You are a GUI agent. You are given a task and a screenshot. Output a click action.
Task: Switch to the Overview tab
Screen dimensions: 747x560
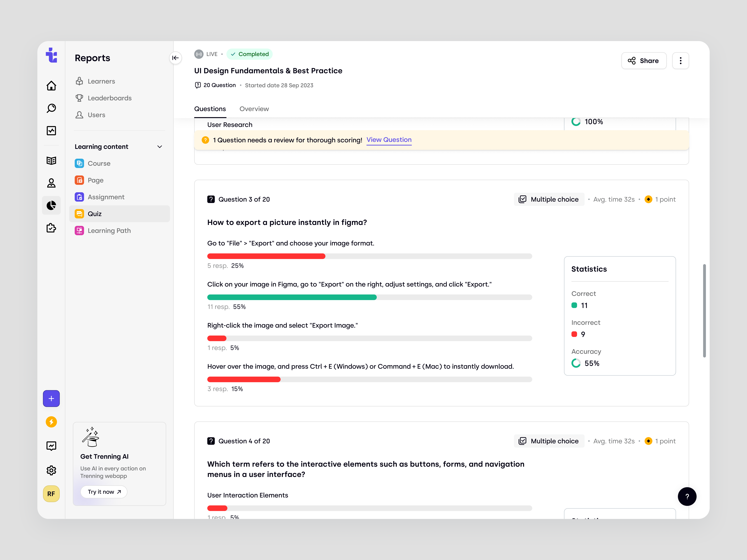254,109
